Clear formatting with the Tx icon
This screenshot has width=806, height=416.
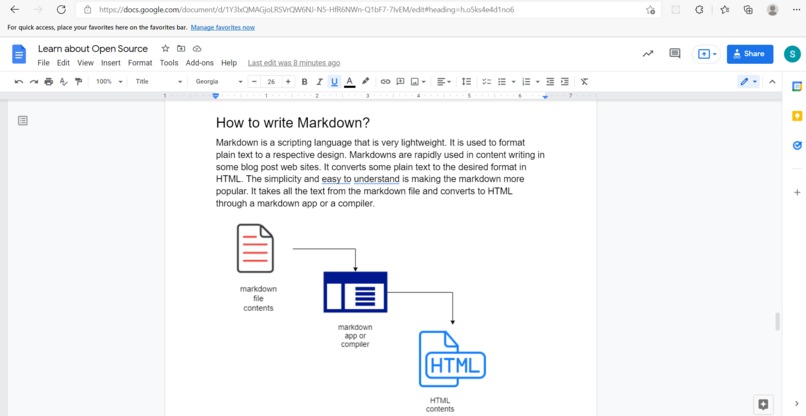pyautogui.click(x=584, y=82)
